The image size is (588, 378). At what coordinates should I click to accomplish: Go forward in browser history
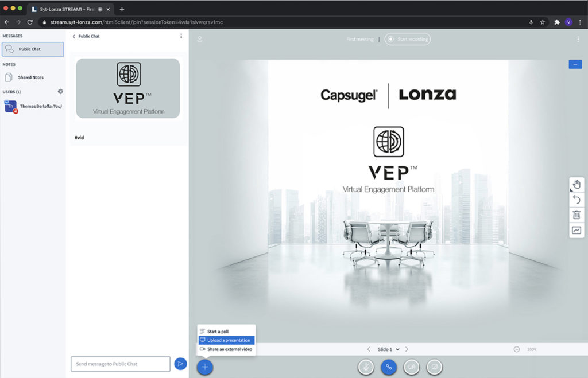point(18,22)
